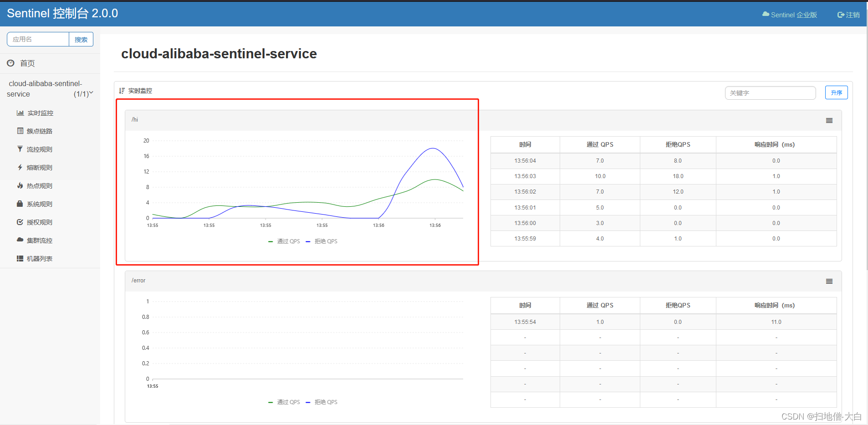This screenshot has width=868, height=425.
Task: Click the 13:56:01 time cell
Action: point(525,208)
